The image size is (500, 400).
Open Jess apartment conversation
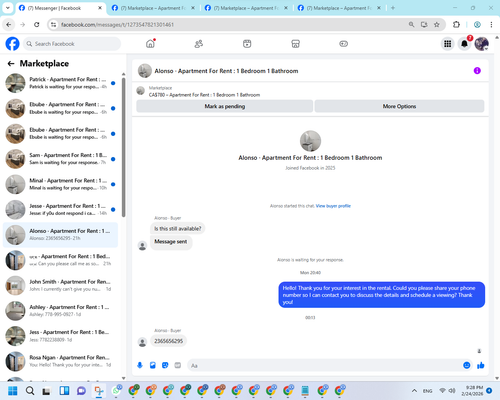tap(60, 336)
